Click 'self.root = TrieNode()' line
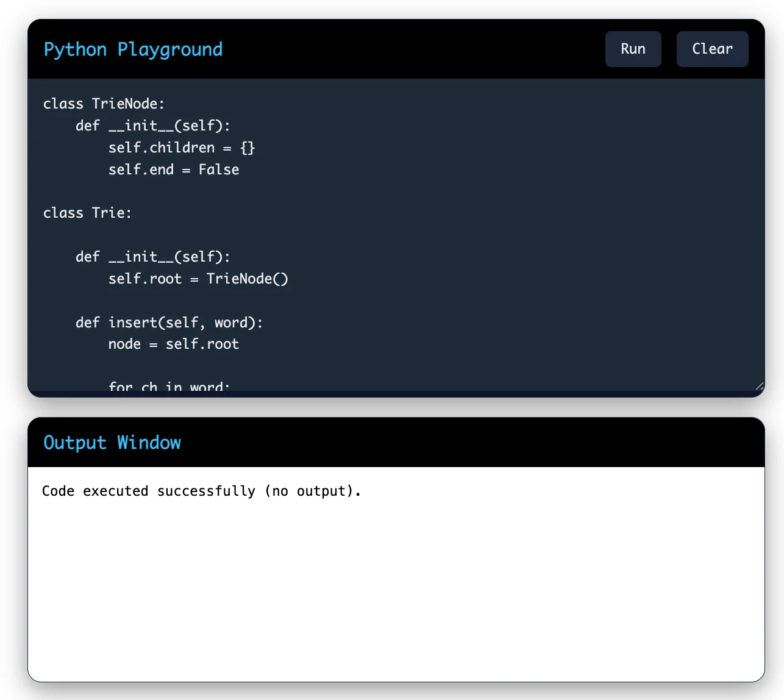Image resolution: width=784 pixels, height=700 pixels. [198, 279]
